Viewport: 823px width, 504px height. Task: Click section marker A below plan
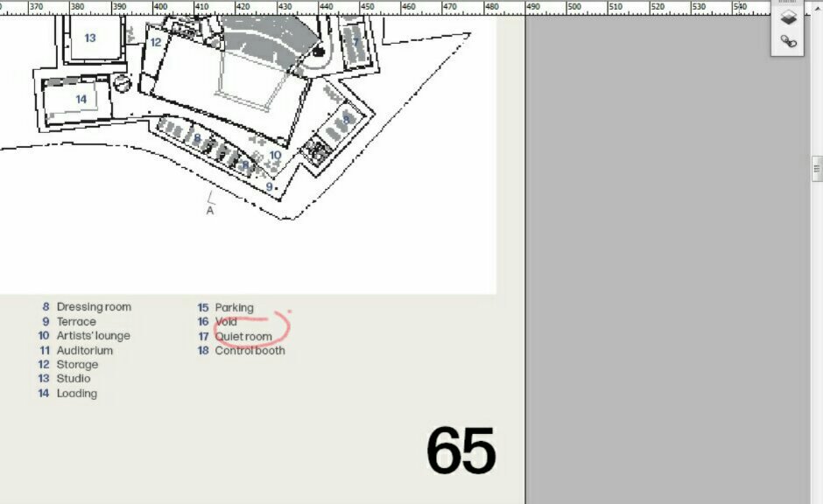point(210,211)
